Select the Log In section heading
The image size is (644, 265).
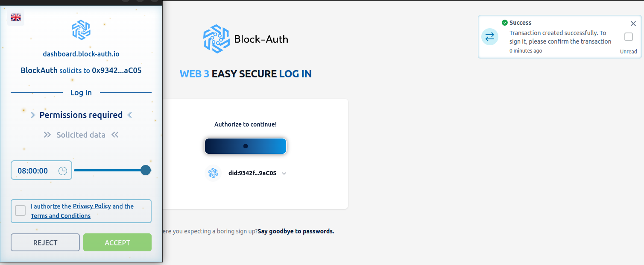[81, 93]
